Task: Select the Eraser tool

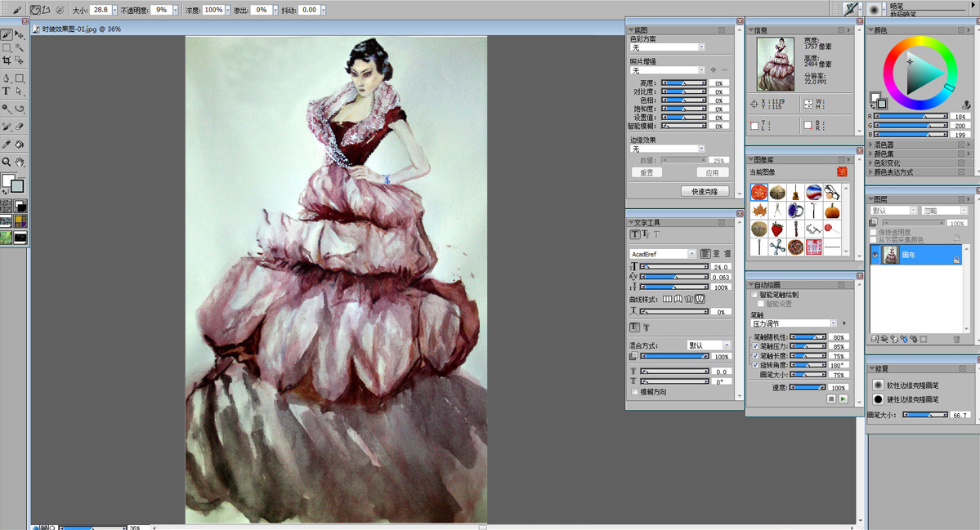Action: point(20,127)
